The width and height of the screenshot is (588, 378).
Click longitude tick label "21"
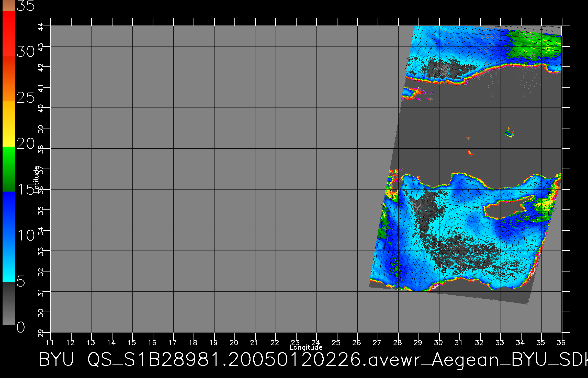click(254, 342)
